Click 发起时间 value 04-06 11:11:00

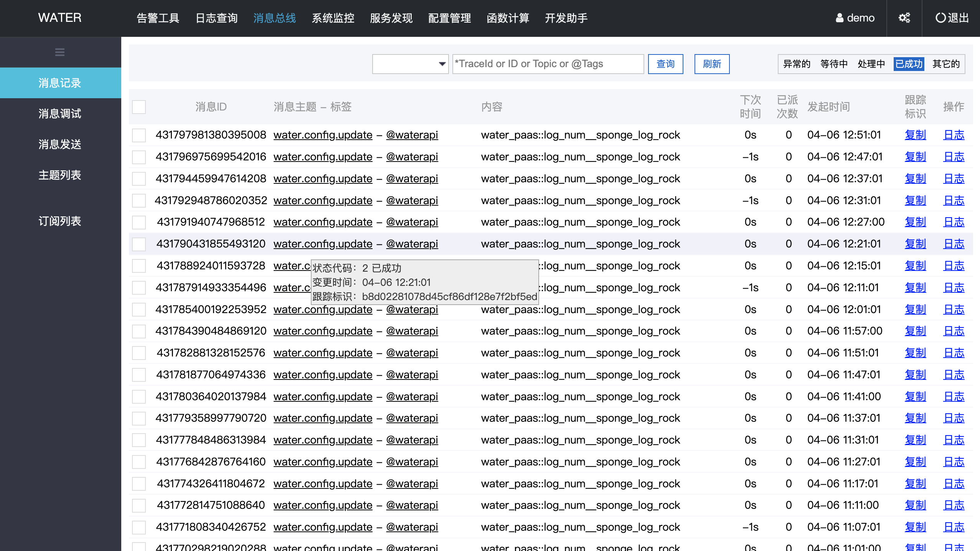point(843,505)
